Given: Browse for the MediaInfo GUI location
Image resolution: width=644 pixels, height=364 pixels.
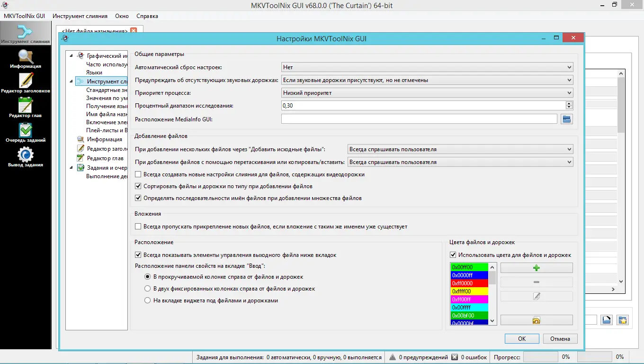Looking at the screenshot, I should pos(566,119).
